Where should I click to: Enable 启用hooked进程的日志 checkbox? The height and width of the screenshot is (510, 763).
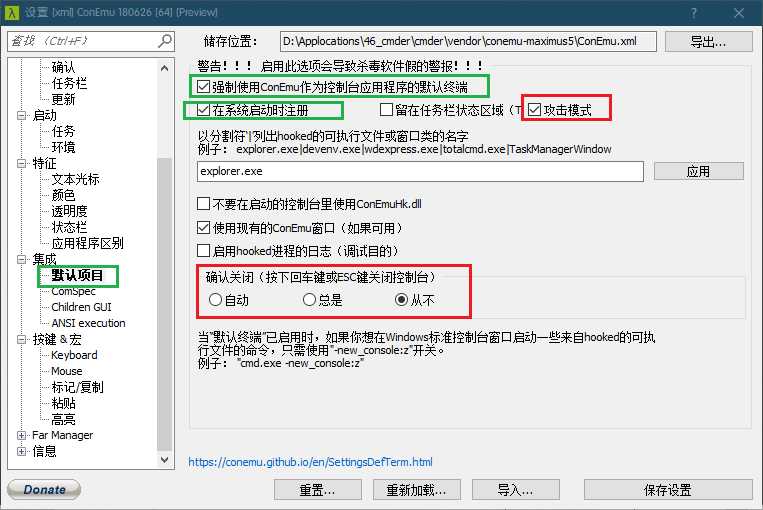pyautogui.click(x=203, y=251)
